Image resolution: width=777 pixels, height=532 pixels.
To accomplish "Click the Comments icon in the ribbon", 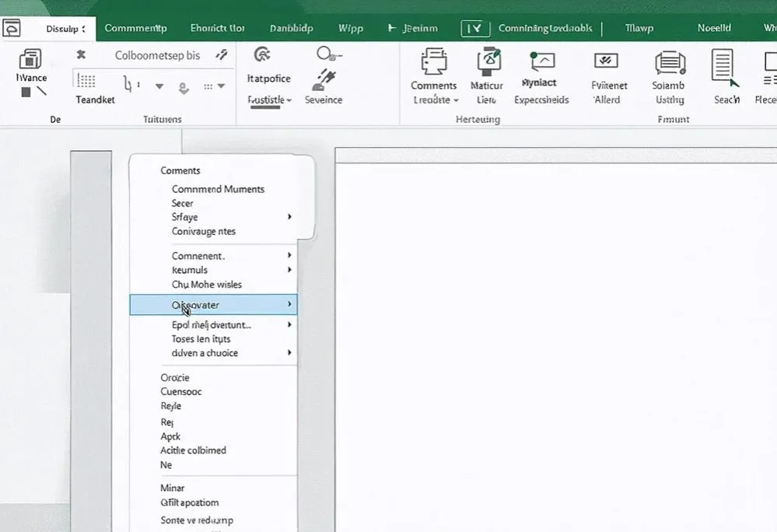I will [x=433, y=61].
